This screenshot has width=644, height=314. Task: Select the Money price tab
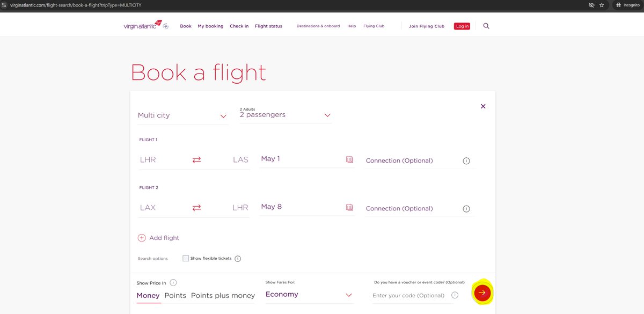[148, 296]
